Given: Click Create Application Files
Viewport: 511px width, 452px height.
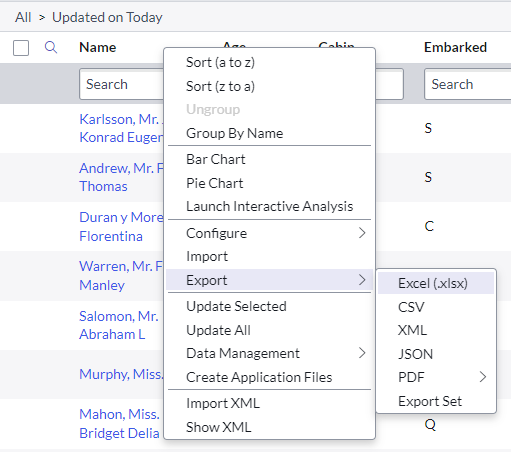Looking at the screenshot, I should pyautogui.click(x=269, y=377).
